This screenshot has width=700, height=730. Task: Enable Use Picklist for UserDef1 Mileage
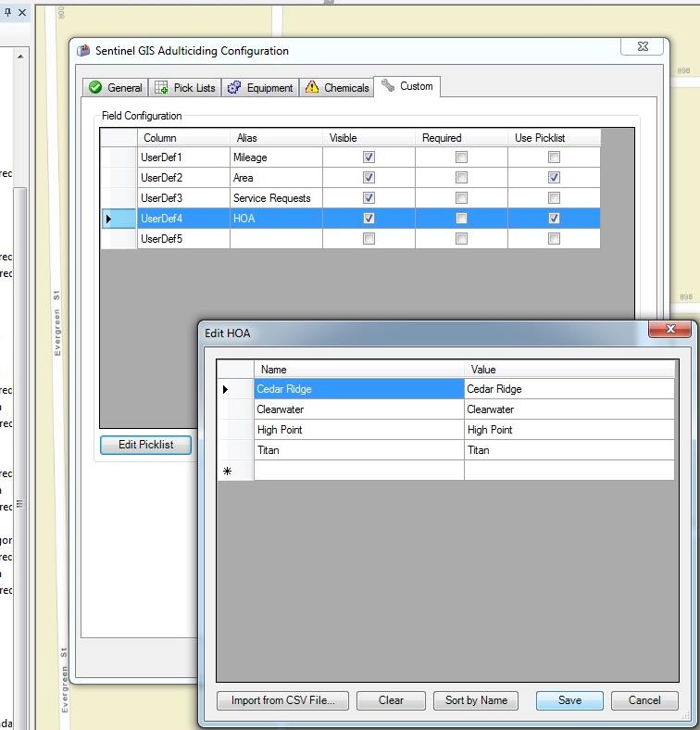(554, 157)
